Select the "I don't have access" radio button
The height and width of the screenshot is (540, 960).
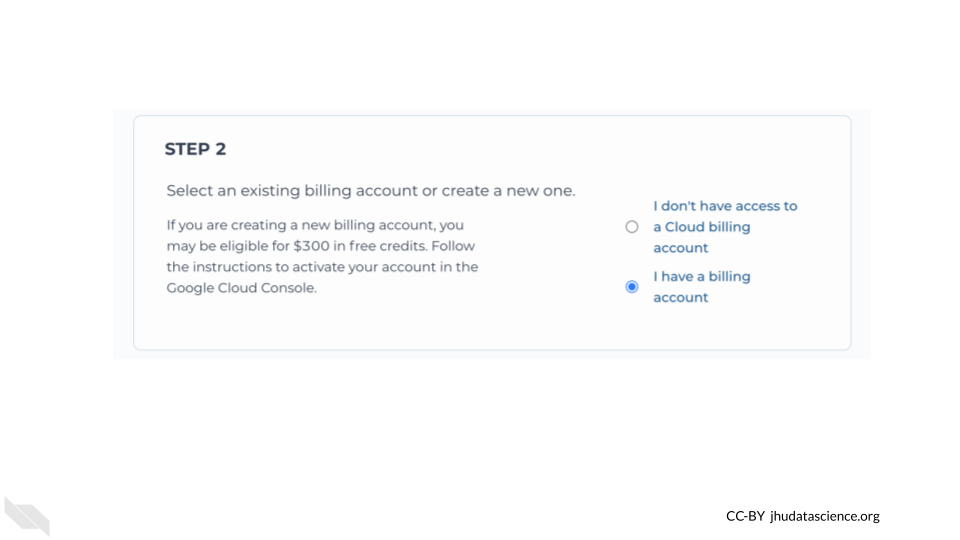[631, 227]
